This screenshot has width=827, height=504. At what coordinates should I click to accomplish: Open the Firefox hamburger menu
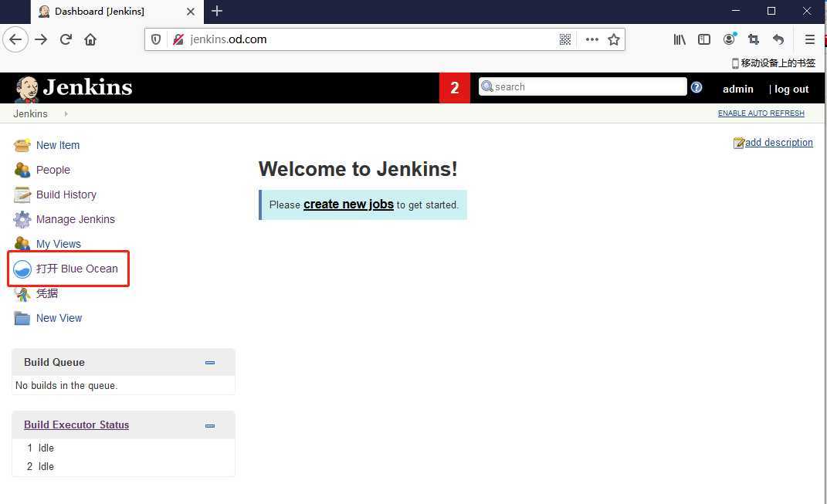click(x=809, y=39)
